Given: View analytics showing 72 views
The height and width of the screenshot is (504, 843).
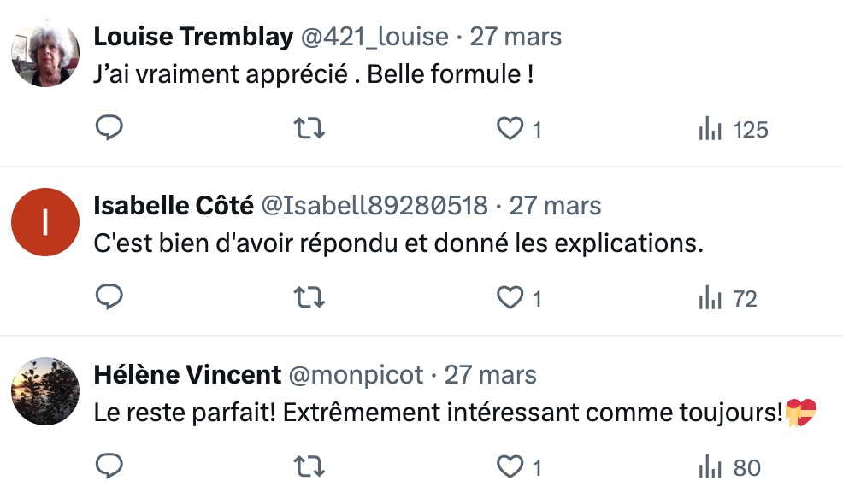Looking at the screenshot, I should click(x=728, y=298).
